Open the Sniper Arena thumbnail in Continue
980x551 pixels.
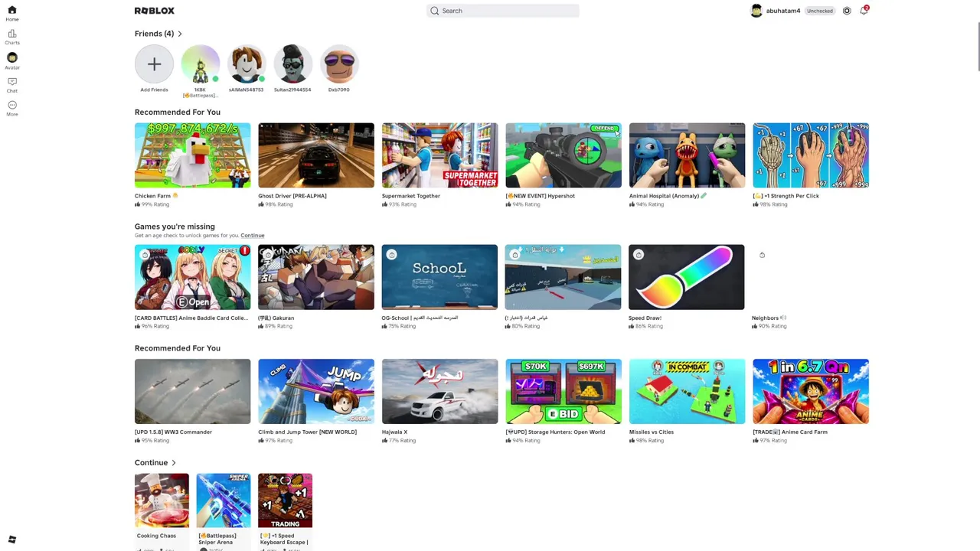tap(223, 500)
